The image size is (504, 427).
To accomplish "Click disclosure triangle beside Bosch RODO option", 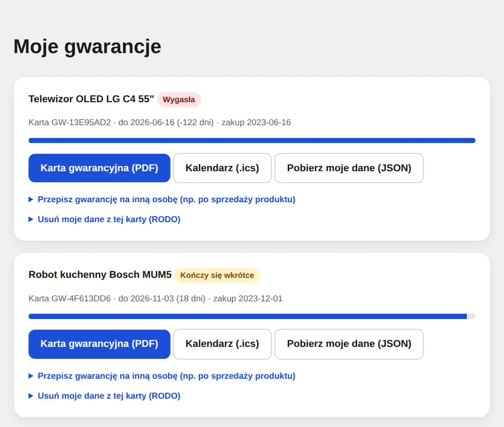I will (x=31, y=396).
